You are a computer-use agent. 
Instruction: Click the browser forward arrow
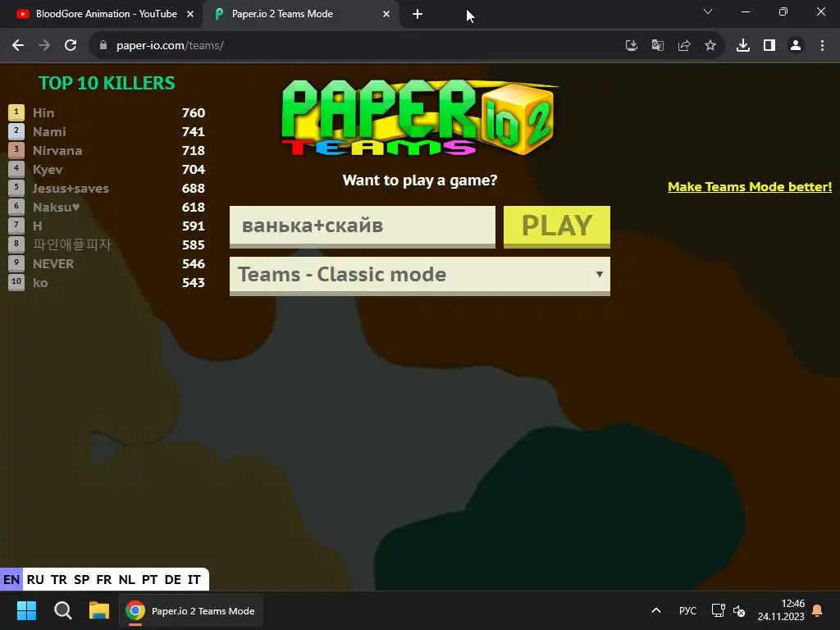pos(44,46)
